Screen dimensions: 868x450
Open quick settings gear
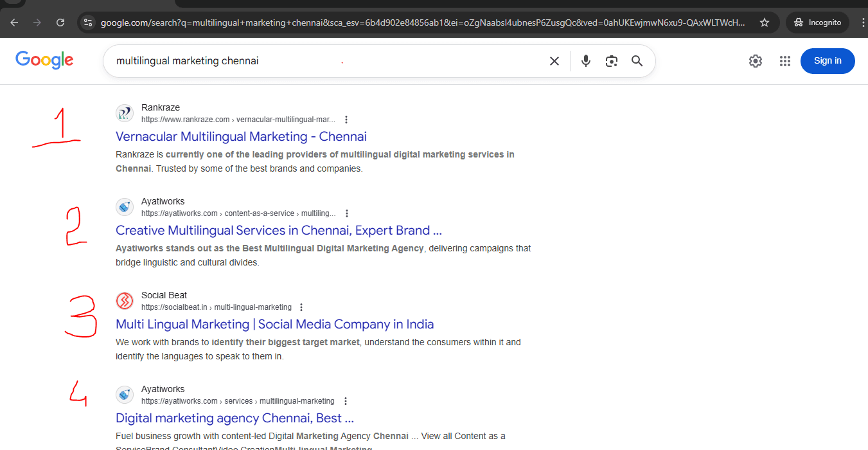point(755,60)
